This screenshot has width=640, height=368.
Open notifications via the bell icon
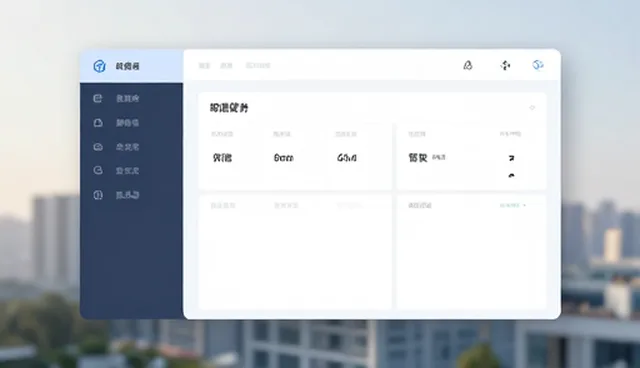click(x=468, y=65)
